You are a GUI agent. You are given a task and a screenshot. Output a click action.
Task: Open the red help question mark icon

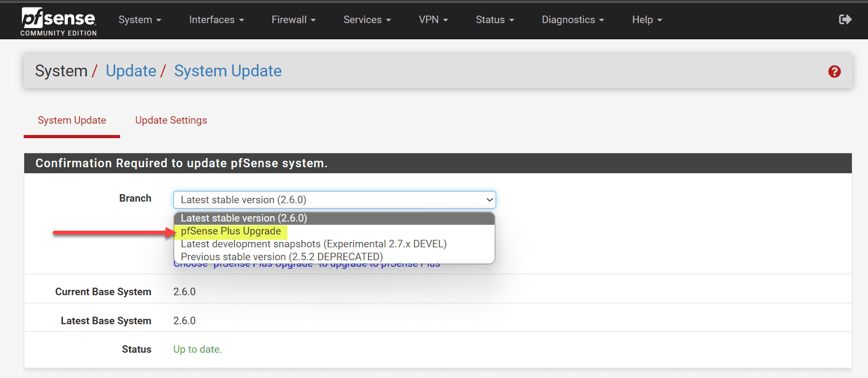(834, 72)
